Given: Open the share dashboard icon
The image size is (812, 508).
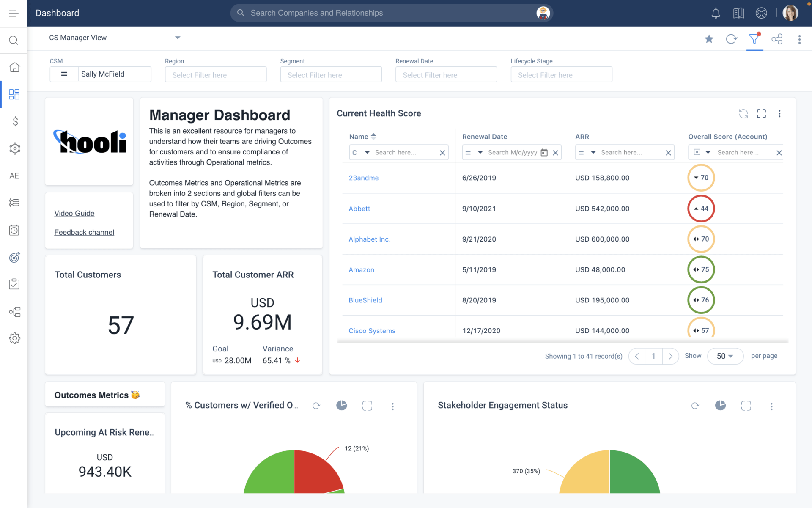Looking at the screenshot, I should tap(777, 39).
